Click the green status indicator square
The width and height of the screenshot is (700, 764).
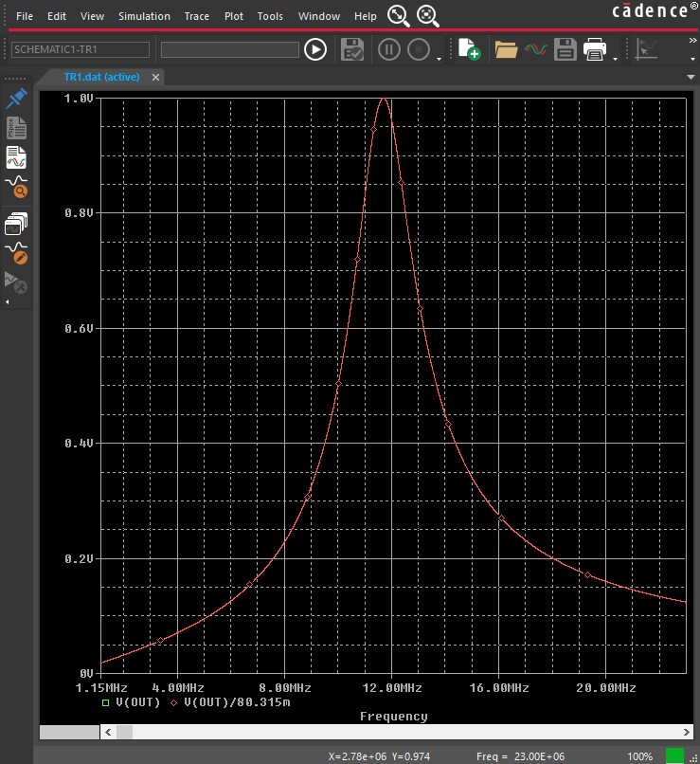coord(674,756)
